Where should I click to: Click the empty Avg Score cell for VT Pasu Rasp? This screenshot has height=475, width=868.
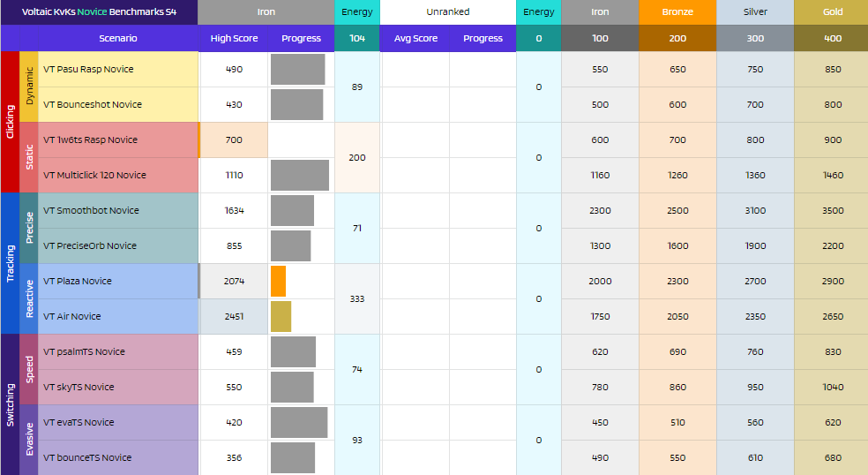click(415, 69)
